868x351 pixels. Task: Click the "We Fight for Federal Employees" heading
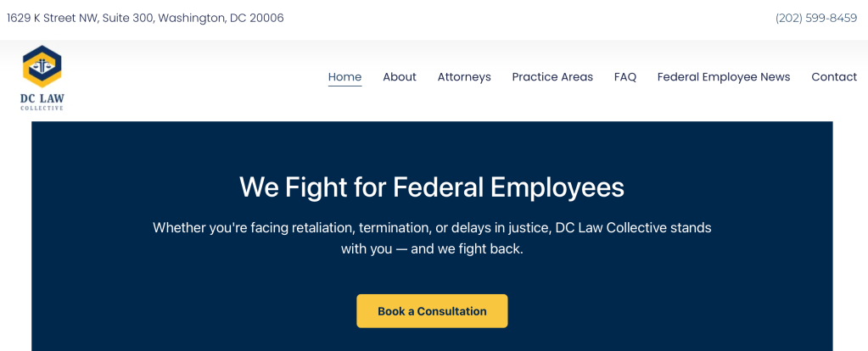432,187
